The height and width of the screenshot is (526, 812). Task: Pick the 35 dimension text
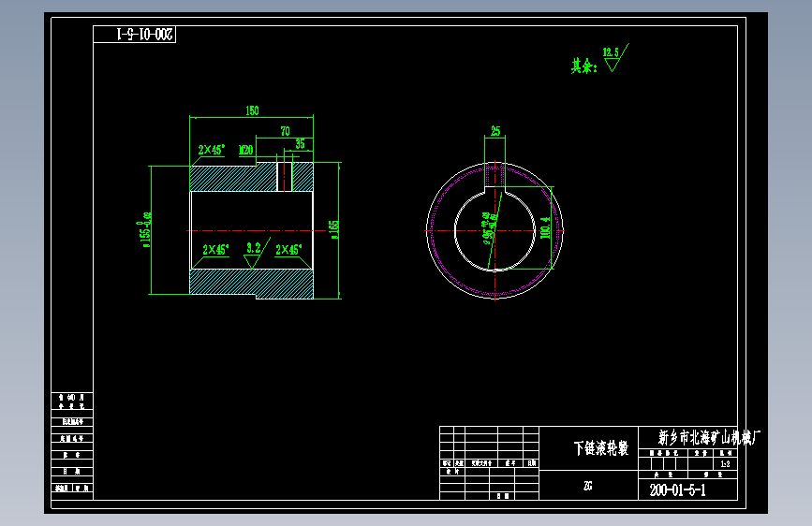click(x=301, y=144)
